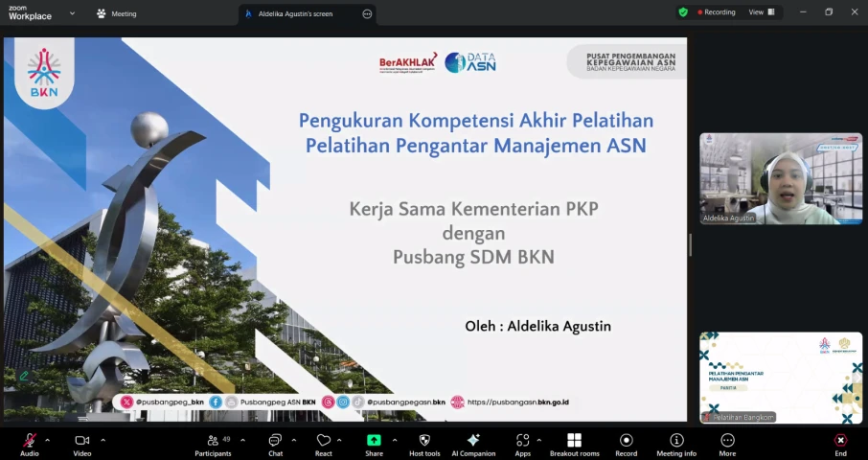Click the DATA ASN logo

click(470, 62)
